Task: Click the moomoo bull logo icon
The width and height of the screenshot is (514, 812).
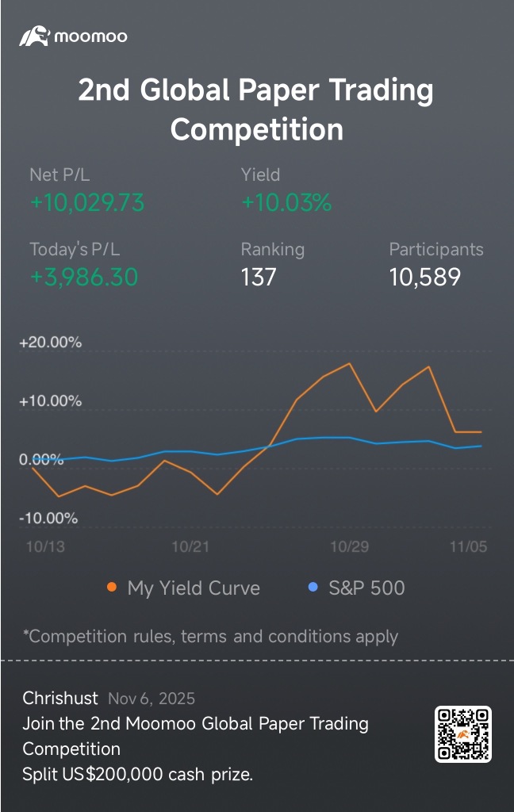Action: pyautogui.click(x=35, y=36)
